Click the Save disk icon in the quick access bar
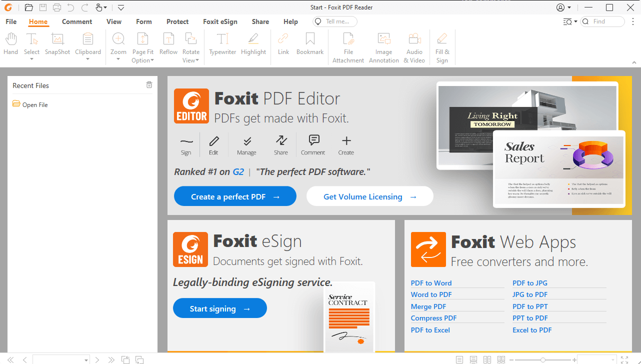Image resolution: width=641 pixels, height=364 pixels. click(x=43, y=7)
